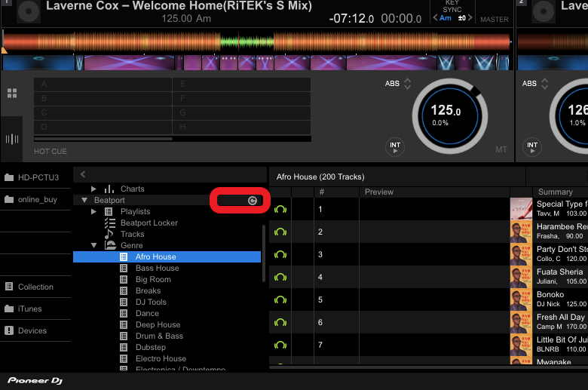This screenshot has width=588, height=390.
Task: Click the vinyl record icon on deck 1
Action: (x=27, y=11)
